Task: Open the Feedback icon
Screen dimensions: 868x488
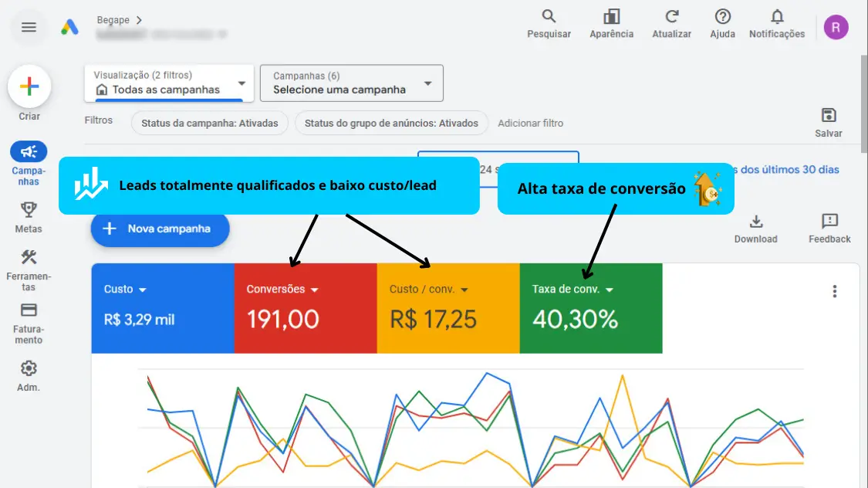Action: (x=829, y=222)
